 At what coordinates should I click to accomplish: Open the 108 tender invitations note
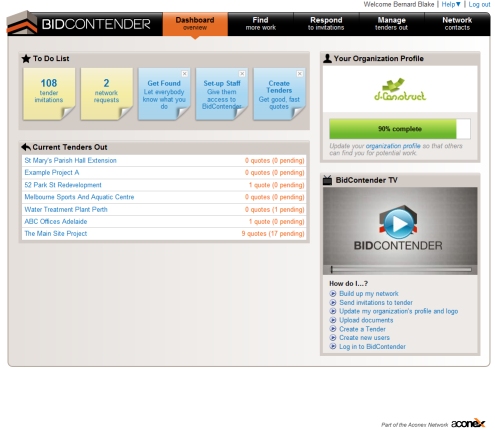49,94
